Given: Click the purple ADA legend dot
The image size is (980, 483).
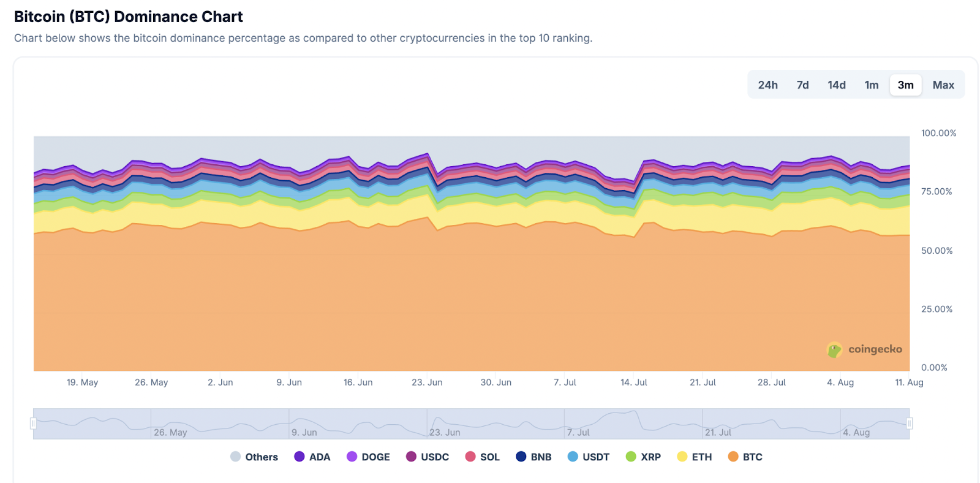Looking at the screenshot, I should [x=299, y=457].
